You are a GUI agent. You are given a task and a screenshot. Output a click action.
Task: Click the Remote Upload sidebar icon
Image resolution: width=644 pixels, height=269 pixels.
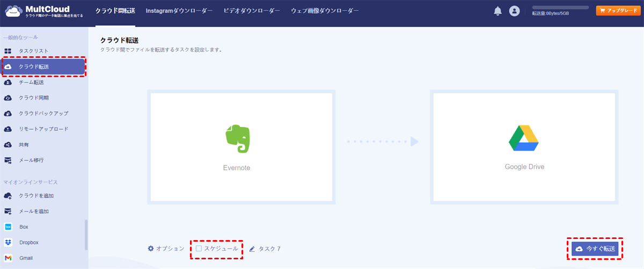(8, 129)
